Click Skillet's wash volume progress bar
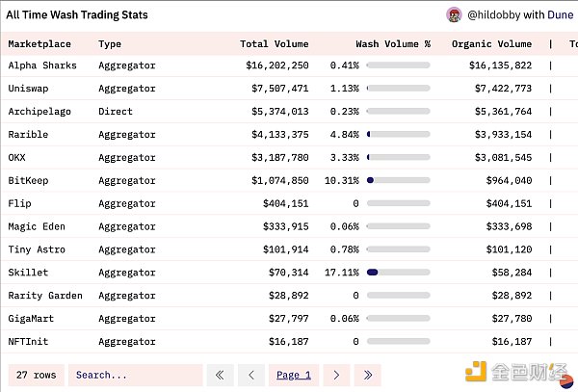The image size is (578, 392). 384,273
